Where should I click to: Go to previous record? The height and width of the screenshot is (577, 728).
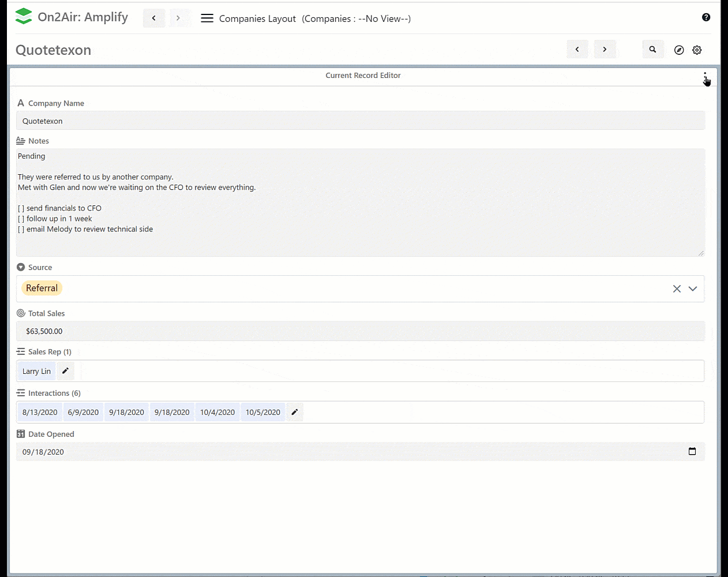tap(577, 50)
